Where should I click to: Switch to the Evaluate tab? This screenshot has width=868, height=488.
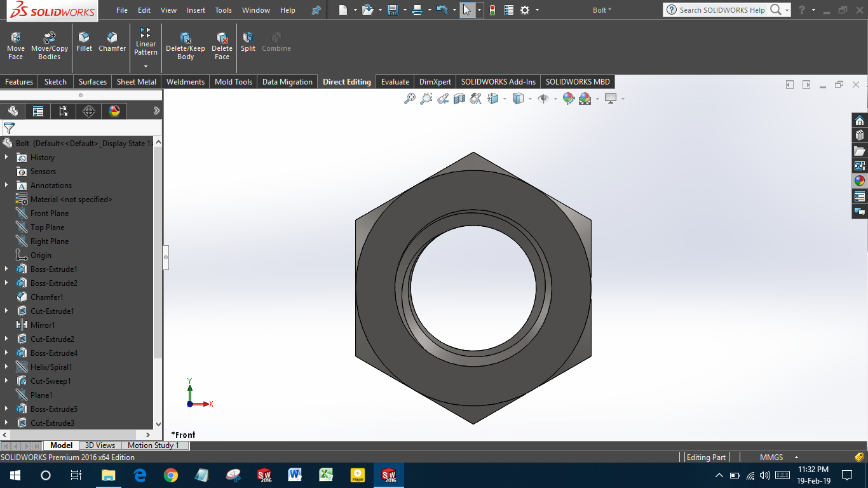tap(395, 82)
